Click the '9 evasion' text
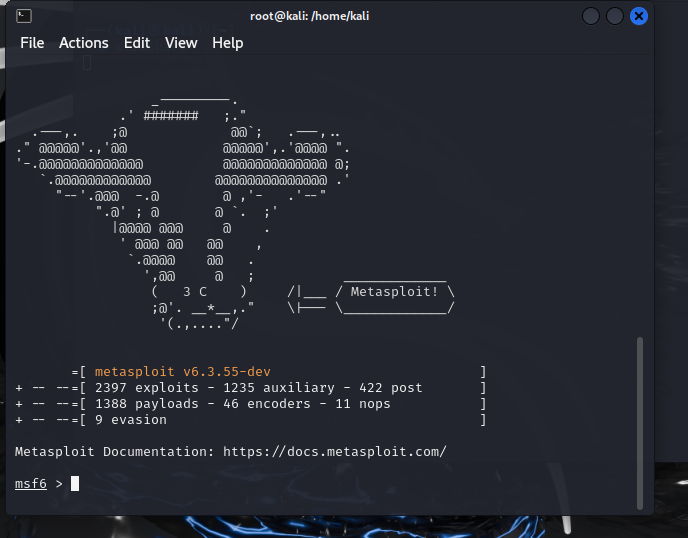This screenshot has width=688, height=538. click(131, 420)
